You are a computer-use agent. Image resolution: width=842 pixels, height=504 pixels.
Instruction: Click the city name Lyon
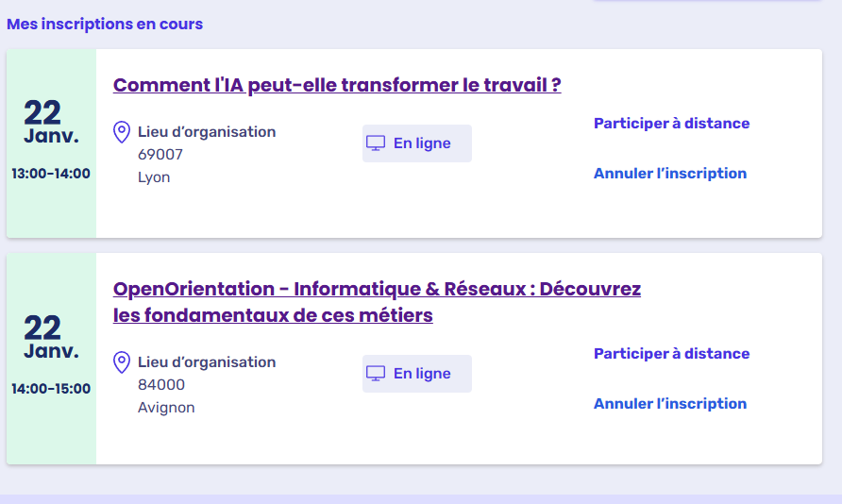tap(154, 177)
